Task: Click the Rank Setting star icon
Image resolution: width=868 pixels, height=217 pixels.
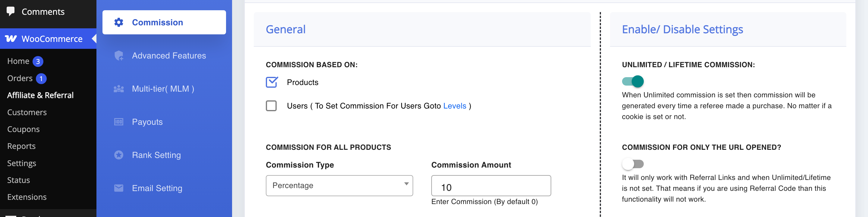Action: pyautogui.click(x=119, y=155)
